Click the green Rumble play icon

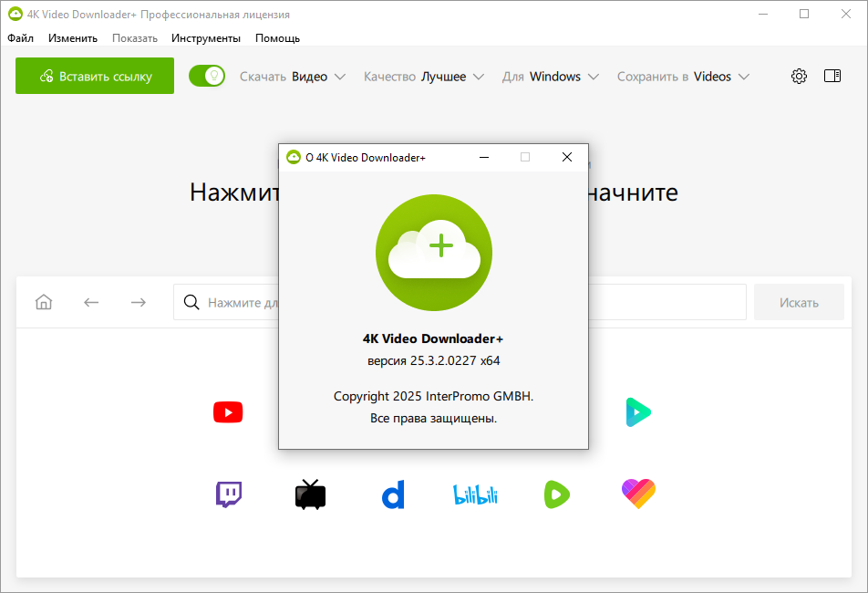[x=556, y=494]
